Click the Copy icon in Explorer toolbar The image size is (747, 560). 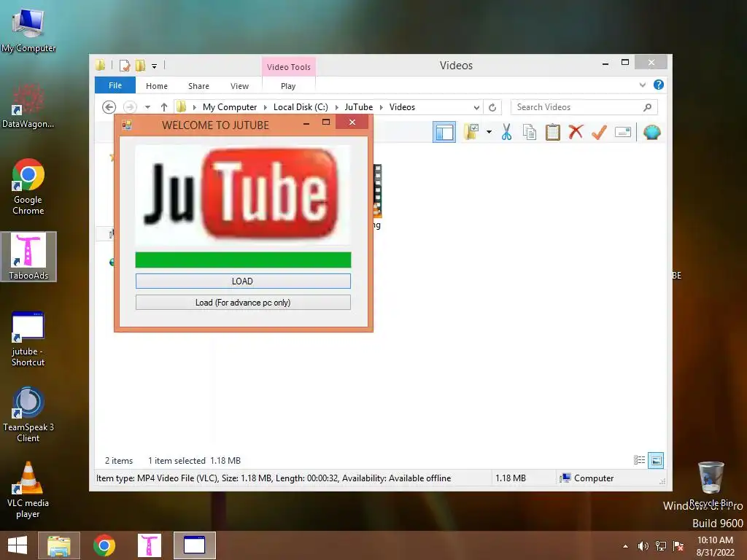pyautogui.click(x=530, y=132)
